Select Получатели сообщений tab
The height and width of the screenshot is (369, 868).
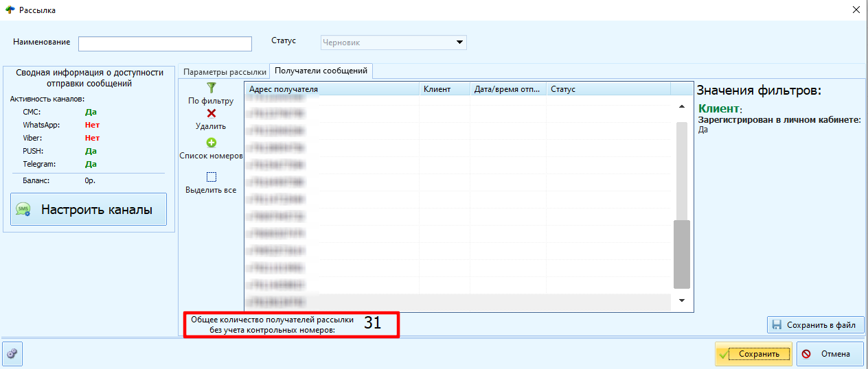coord(321,70)
